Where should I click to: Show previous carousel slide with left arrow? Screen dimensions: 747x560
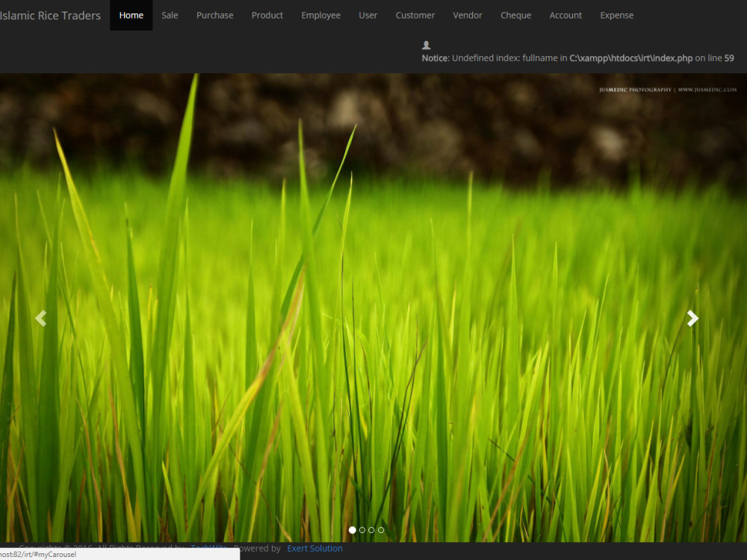[40, 318]
